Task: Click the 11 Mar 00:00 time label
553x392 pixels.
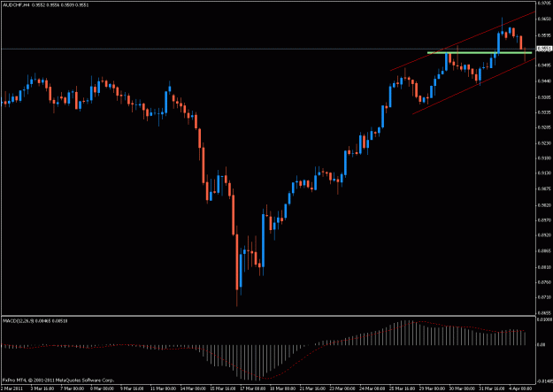Action: 162,388
